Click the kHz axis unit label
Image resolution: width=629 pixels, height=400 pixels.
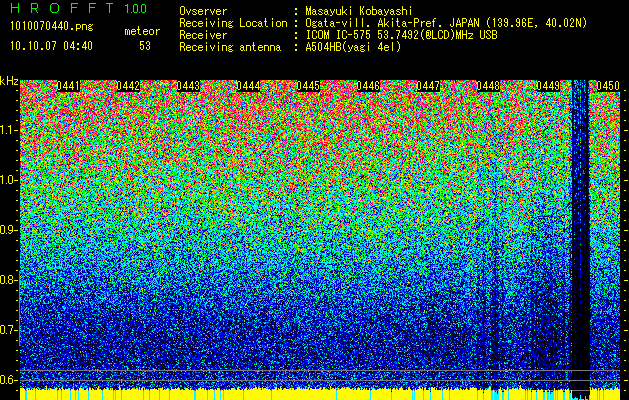(9, 81)
